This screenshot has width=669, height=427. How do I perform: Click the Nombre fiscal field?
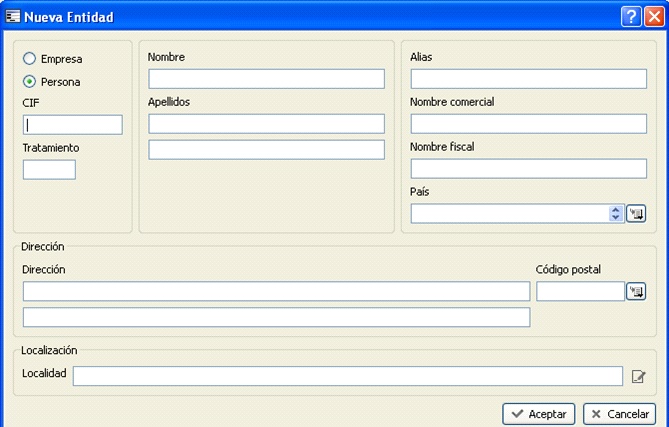point(528,168)
